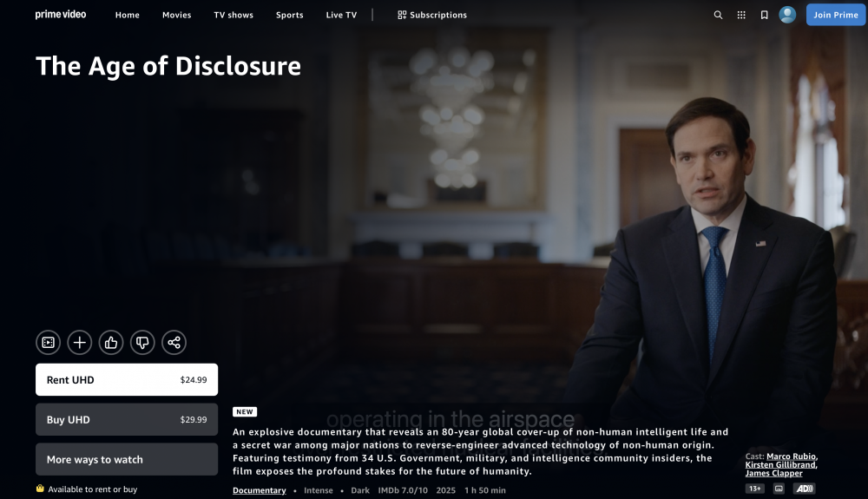Open the Movies menu
This screenshot has height=499, width=868.
pyautogui.click(x=176, y=15)
